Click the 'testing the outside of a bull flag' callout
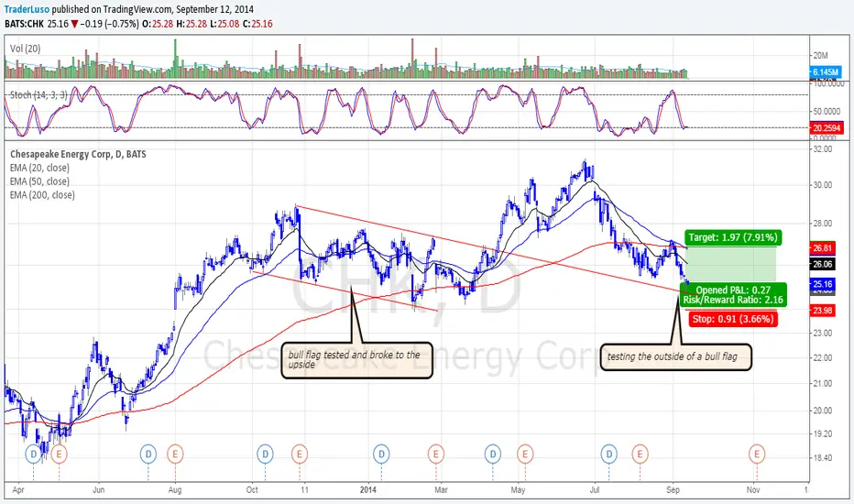 pyautogui.click(x=676, y=356)
